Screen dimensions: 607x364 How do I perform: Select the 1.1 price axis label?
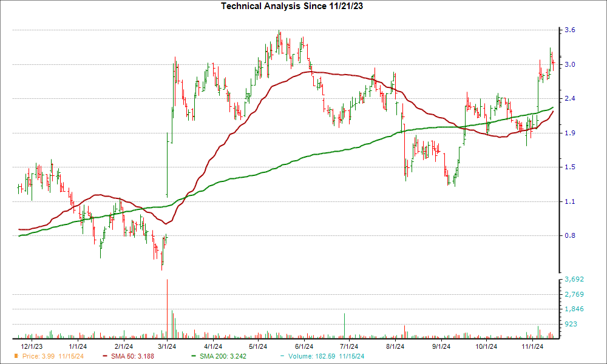(x=570, y=201)
